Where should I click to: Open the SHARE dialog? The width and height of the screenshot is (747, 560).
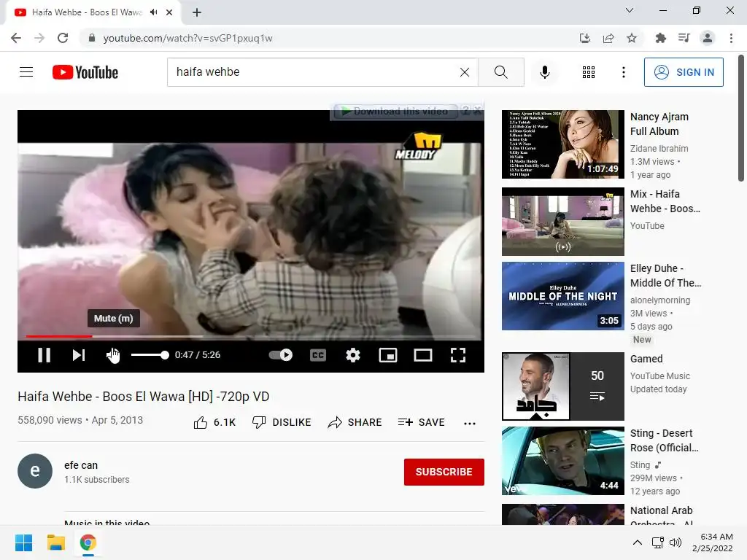pos(355,422)
